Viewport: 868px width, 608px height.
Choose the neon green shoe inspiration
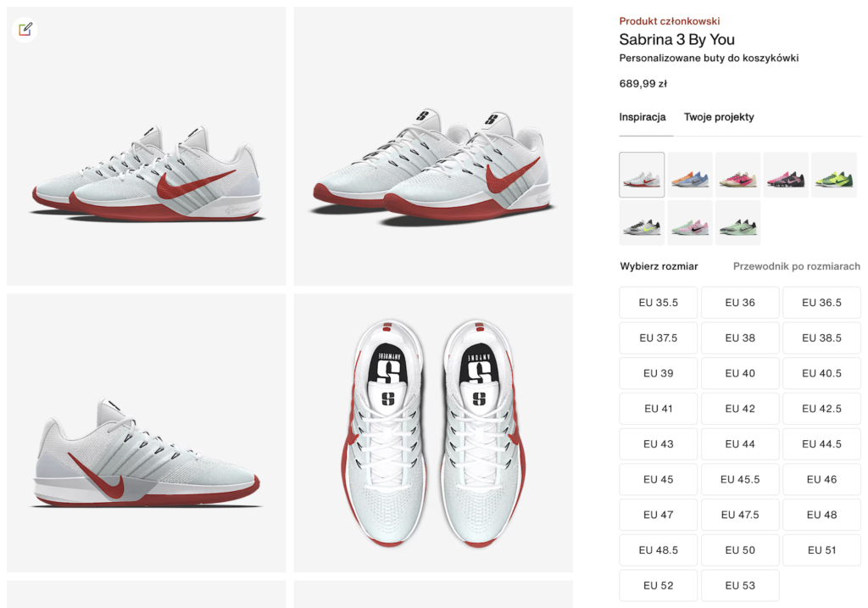(x=834, y=175)
